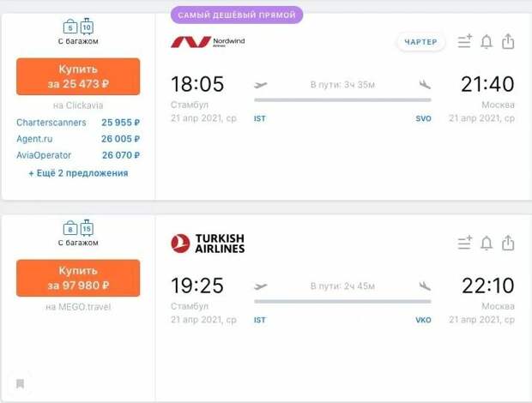Image resolution: width=532 pixels, height=403 pixels.
Task: Click the Turkish Airlines logo
Action: pyautogui.click(x=208, y=244)
